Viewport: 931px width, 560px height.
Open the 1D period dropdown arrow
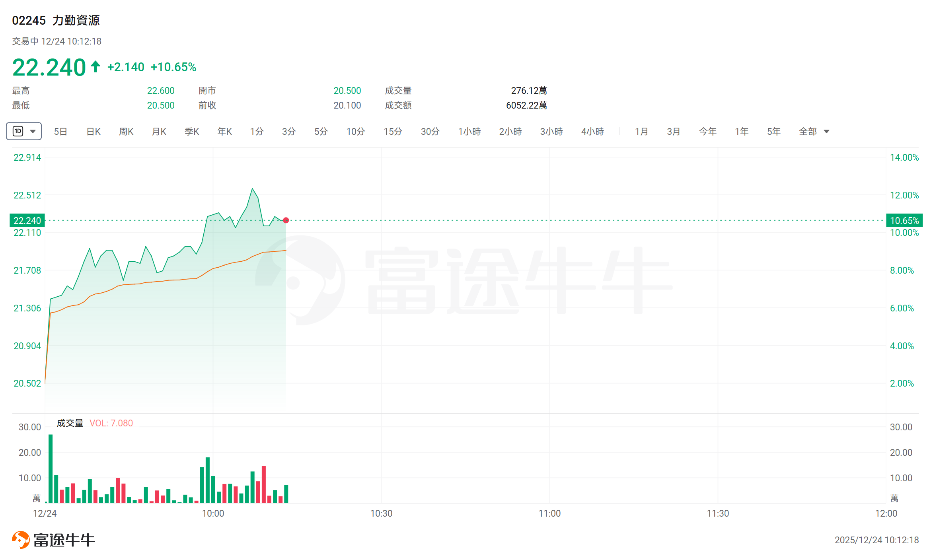tap(33, 131)
